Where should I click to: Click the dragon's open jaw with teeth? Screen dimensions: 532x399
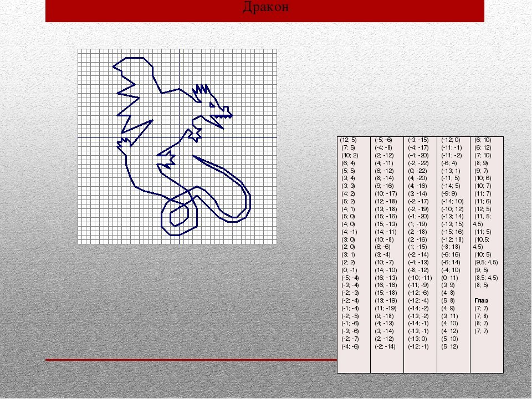[221, 116]
